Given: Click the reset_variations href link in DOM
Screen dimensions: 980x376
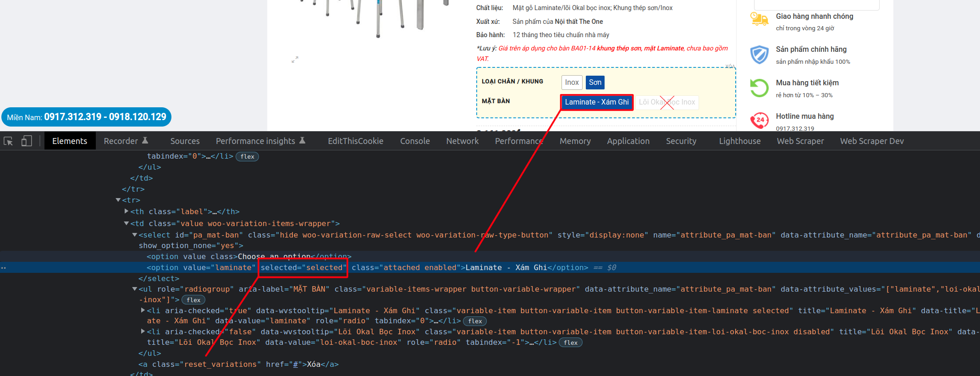Looking at the screenshot, I should point(296,365).
